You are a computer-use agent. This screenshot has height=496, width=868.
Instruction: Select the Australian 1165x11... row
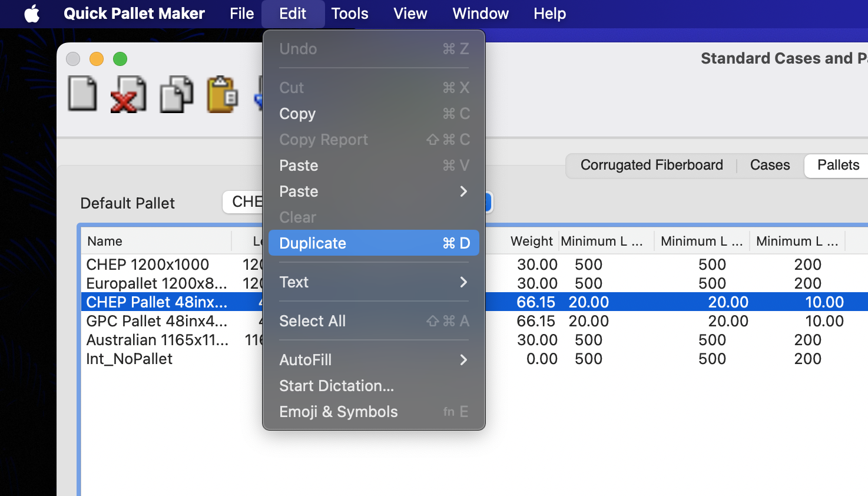point(474,340)
